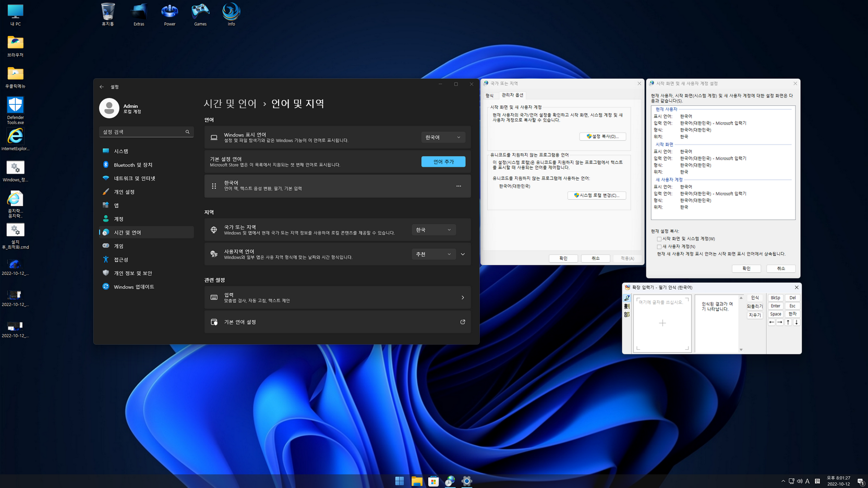Click the handwriting canvas in 확장 입력기
The image size is (868, 488).
(x=662, y=323)
